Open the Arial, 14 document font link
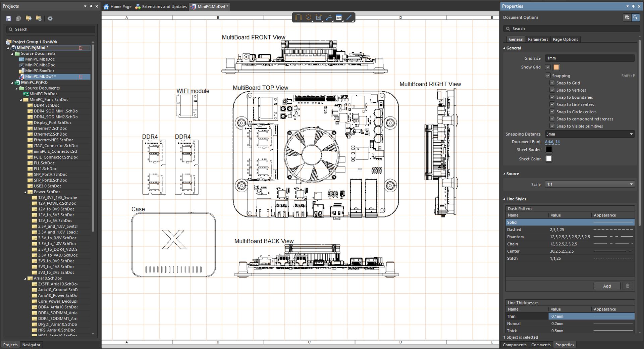 (552, 142)
